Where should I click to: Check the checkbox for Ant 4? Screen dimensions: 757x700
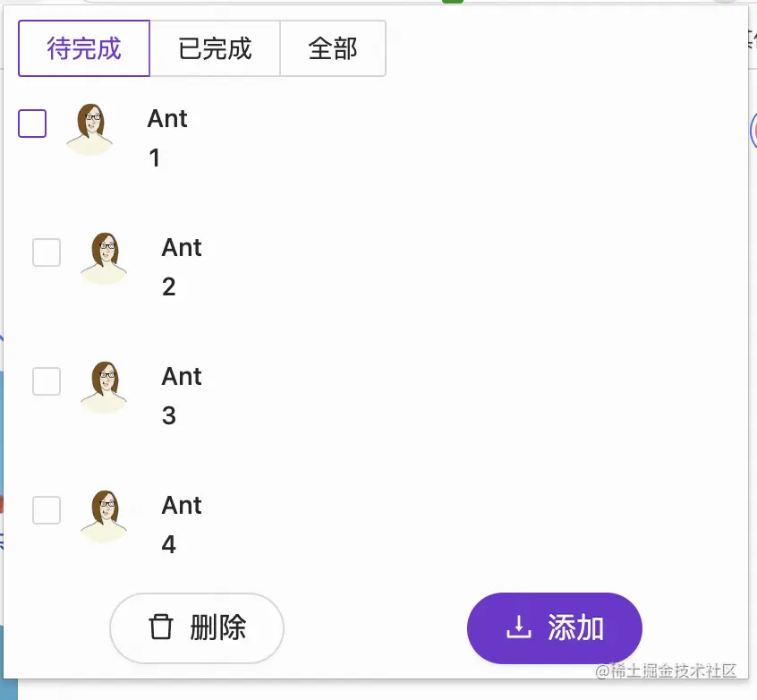46,510
